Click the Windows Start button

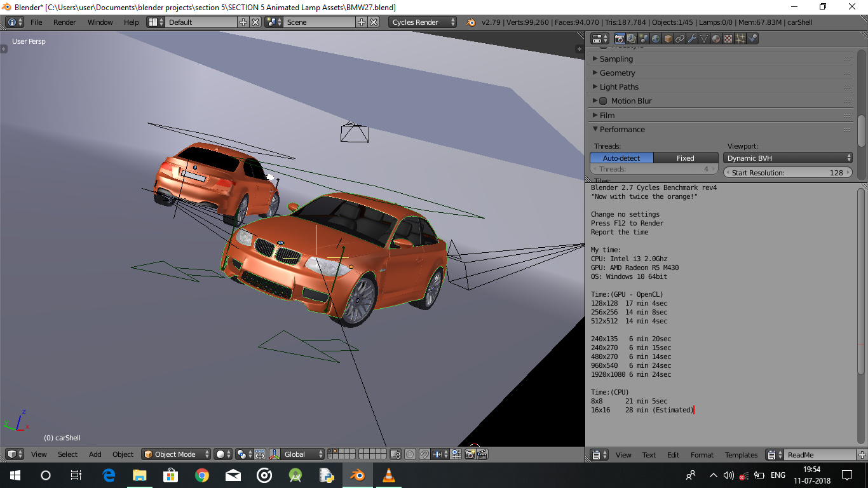[x=15, y=475]
